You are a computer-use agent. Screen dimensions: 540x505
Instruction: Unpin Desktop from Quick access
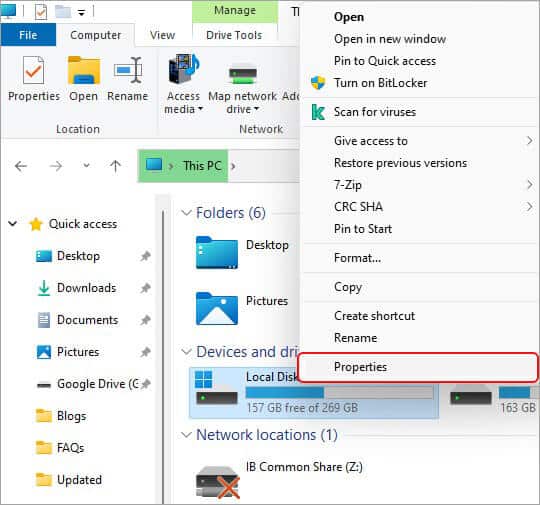145,256
